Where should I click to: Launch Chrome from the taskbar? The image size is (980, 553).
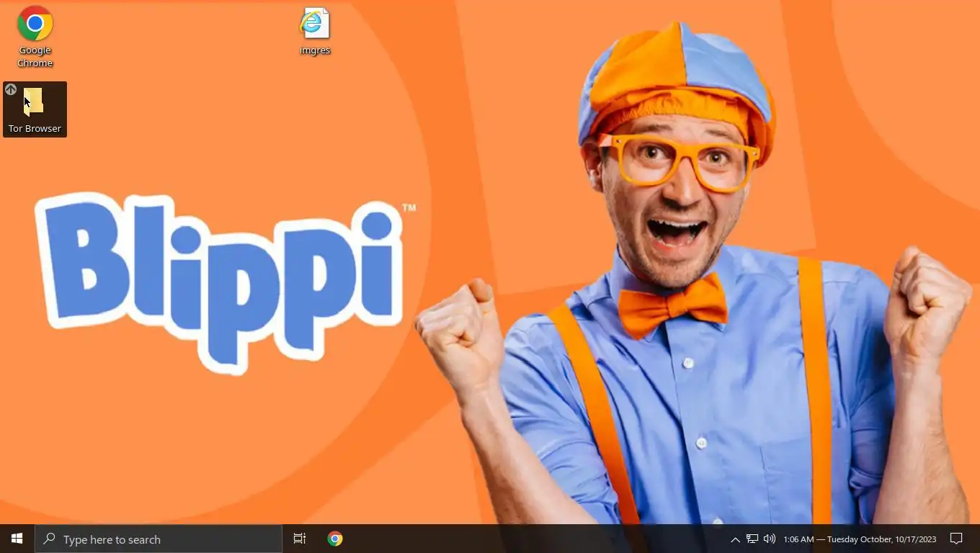(x=335, y=539)
